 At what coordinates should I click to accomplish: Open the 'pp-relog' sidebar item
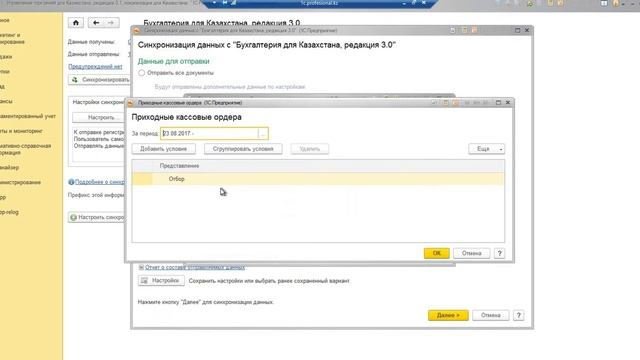tap(9, 212)
